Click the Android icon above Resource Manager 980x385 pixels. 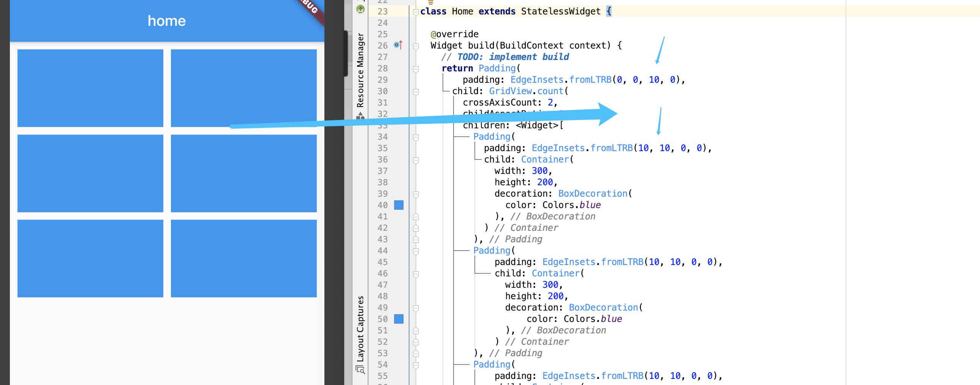360,9
